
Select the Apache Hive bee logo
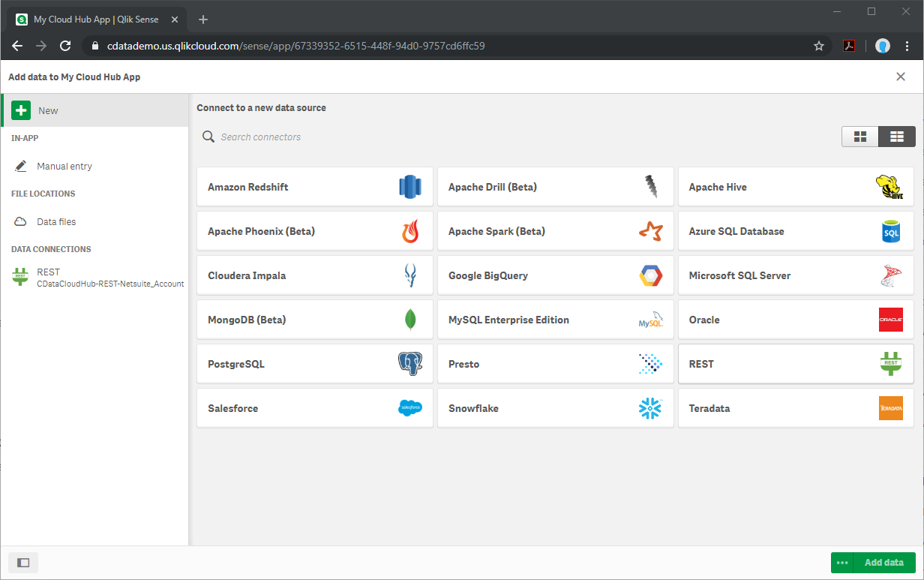click(x=890, y=187)
